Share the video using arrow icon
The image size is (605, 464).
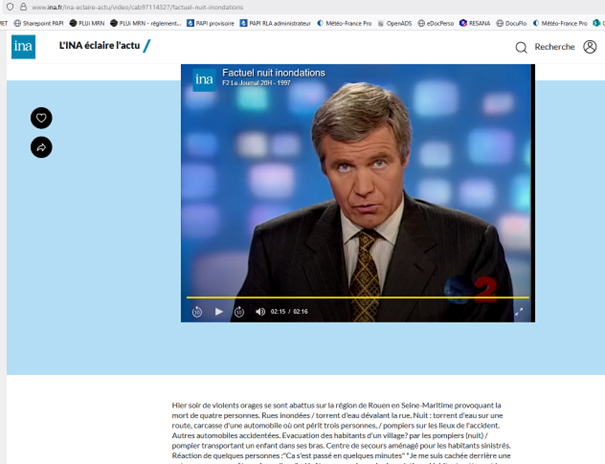41,147
